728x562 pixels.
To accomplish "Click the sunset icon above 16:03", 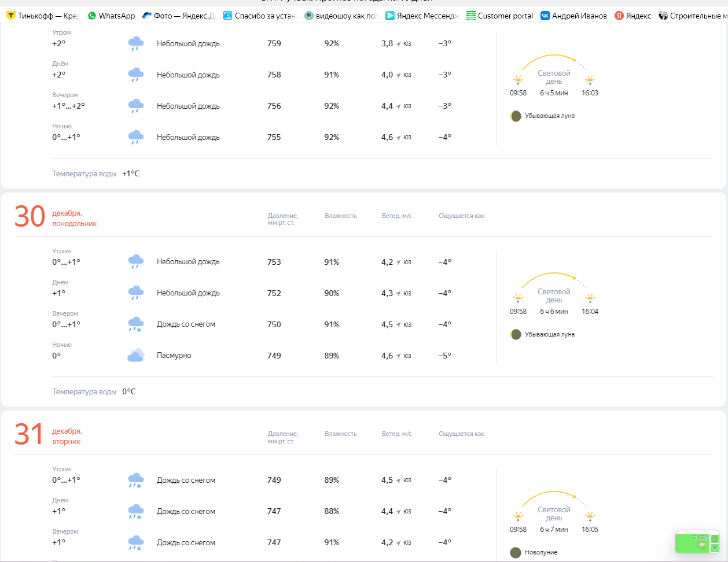I will tap(590, 80).
